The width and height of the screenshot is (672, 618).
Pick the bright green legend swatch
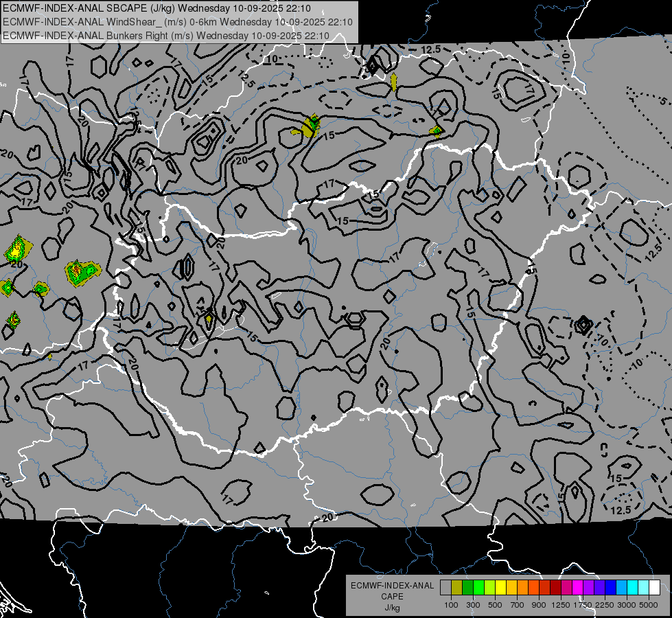(478, 588)
